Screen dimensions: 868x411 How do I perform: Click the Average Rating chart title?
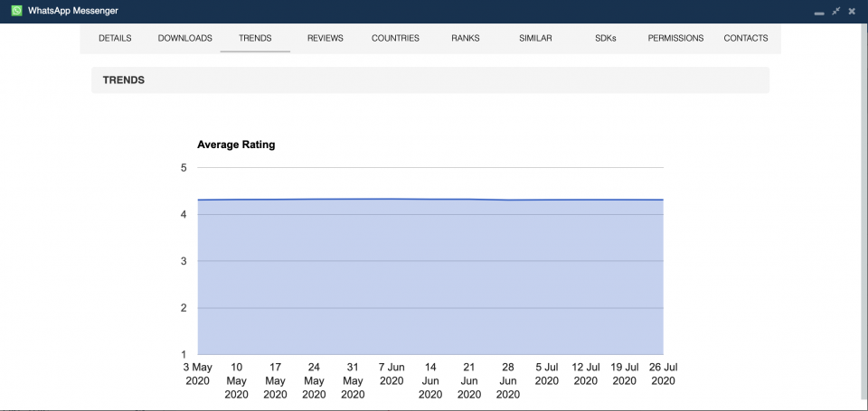[x=236, y=145]
